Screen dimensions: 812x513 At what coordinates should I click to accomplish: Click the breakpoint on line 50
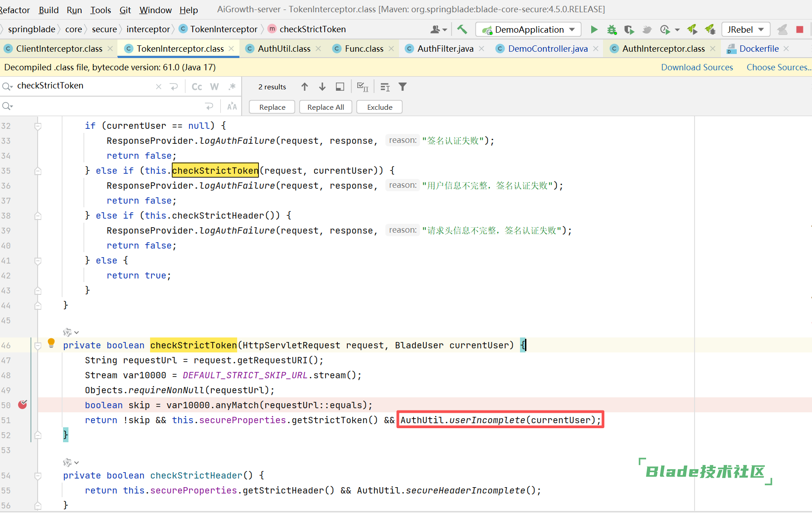(x=22, y=405)
